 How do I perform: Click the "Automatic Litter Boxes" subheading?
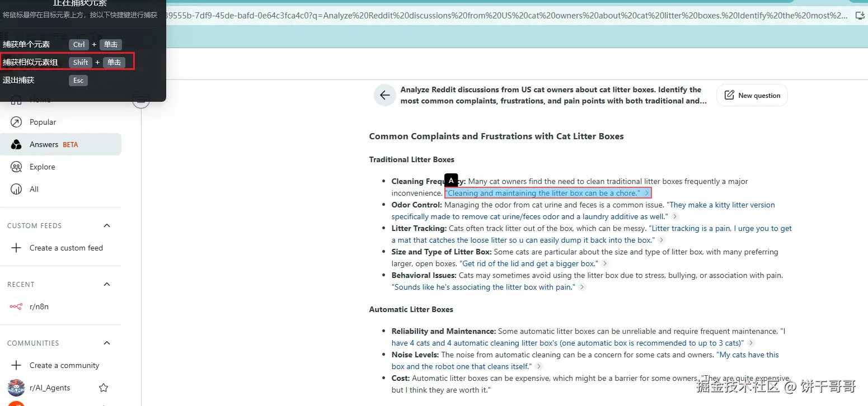pos(411,309)
